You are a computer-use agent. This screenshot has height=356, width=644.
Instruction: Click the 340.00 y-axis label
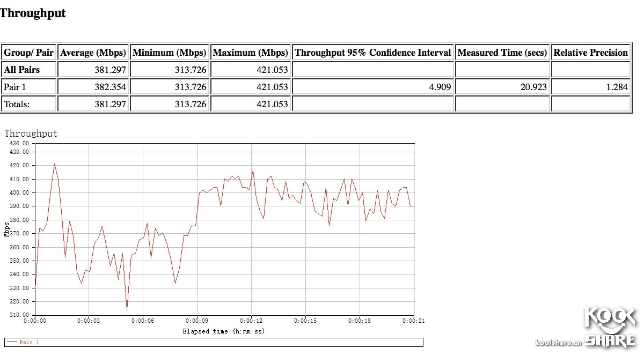pos(19,275)
